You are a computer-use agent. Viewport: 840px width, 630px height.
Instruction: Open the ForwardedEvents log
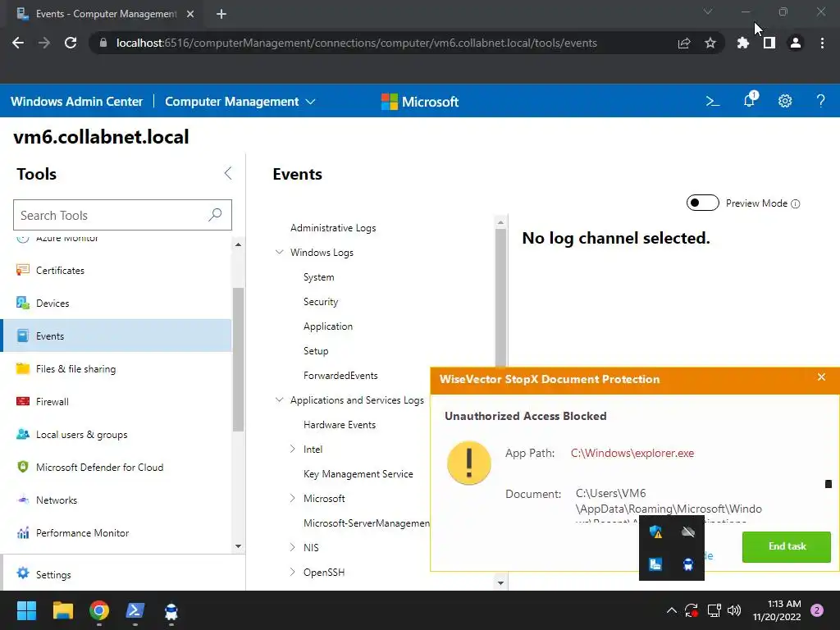(340, 376)
